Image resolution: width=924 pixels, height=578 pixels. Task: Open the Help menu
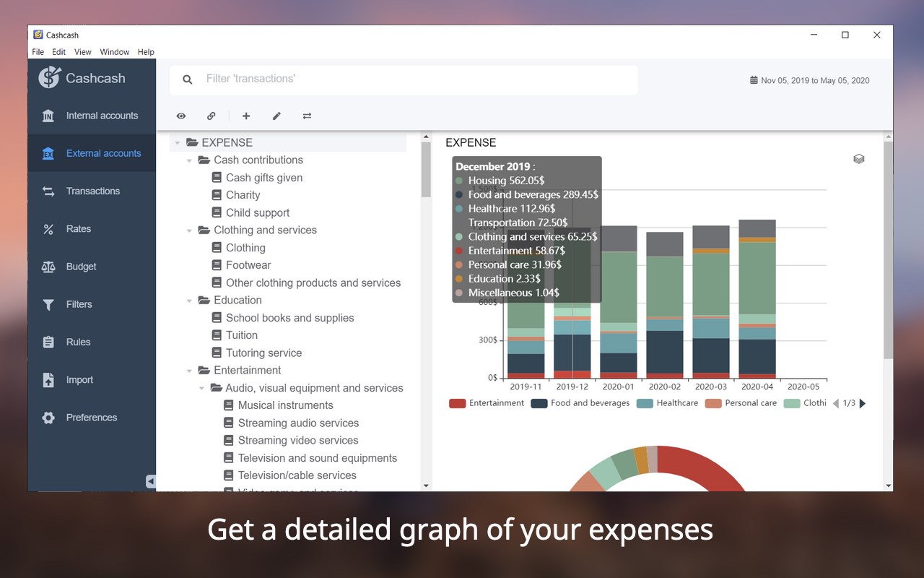(x=146, y=52)
